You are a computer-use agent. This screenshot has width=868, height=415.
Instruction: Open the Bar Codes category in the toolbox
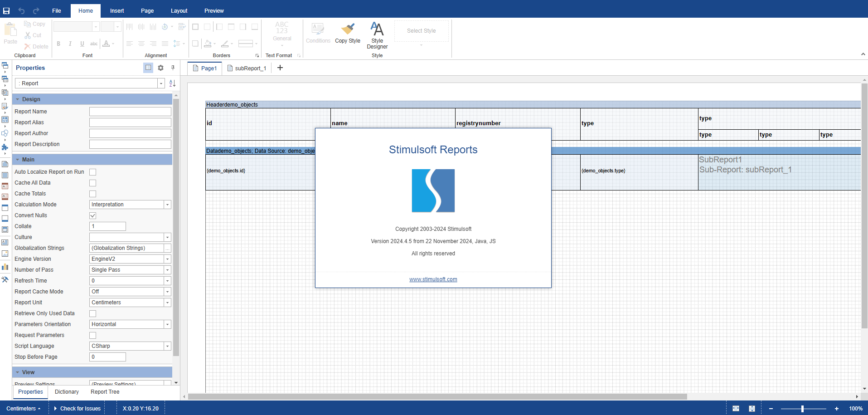click(5, 120)
